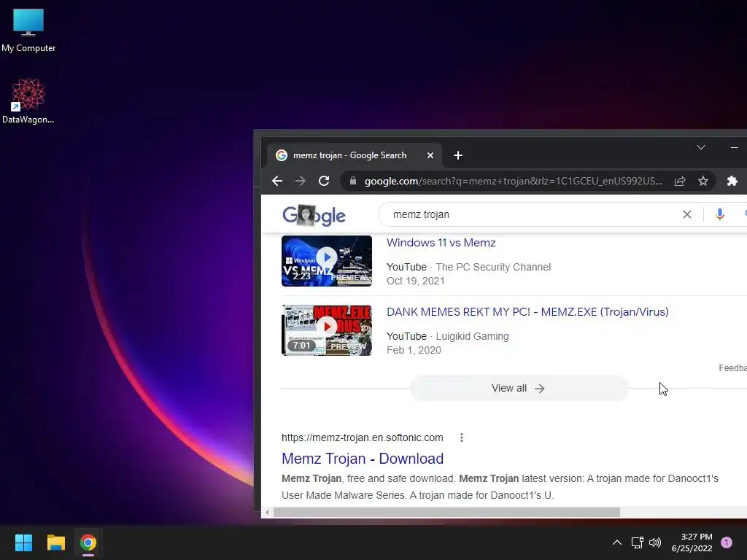Screen dimensions: 747x560
Task: Open clock showing 3:27 PM
Action: pyautogui.click(x=692, y=542)
